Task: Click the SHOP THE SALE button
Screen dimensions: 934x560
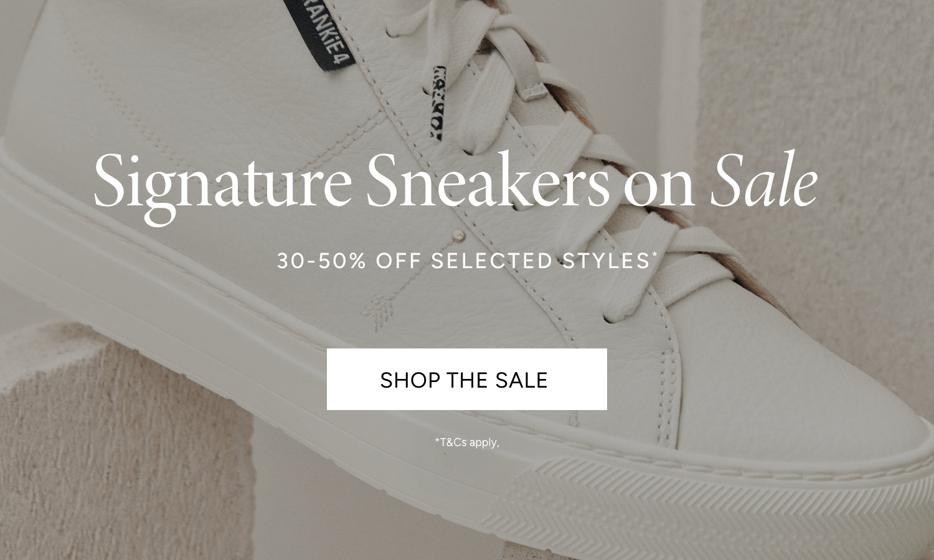Action: [466, 379]
